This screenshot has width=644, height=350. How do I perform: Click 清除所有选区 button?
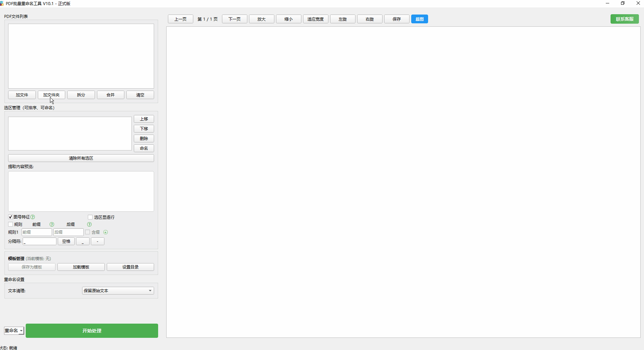pyautogui.click(x=81, y=158)
